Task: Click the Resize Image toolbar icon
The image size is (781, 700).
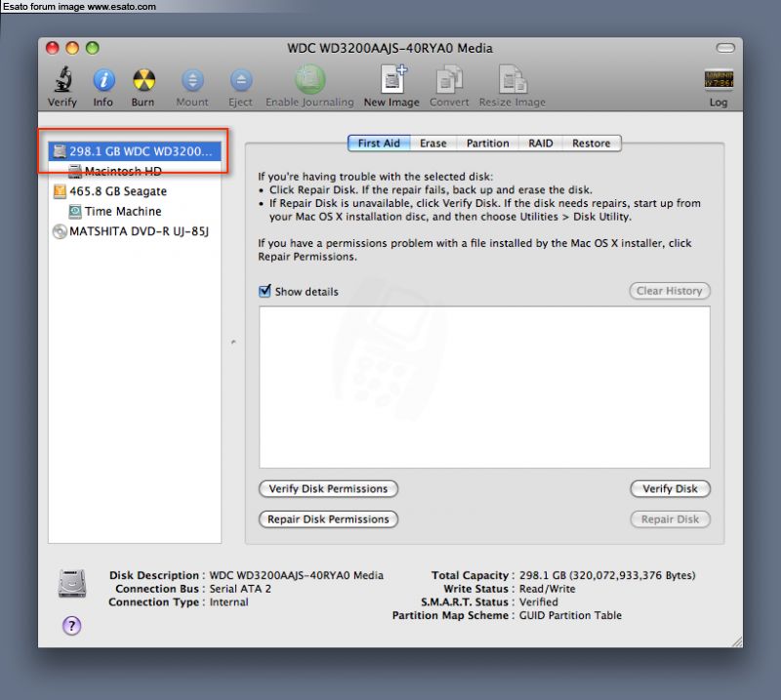Action: [x=513, y=79]
